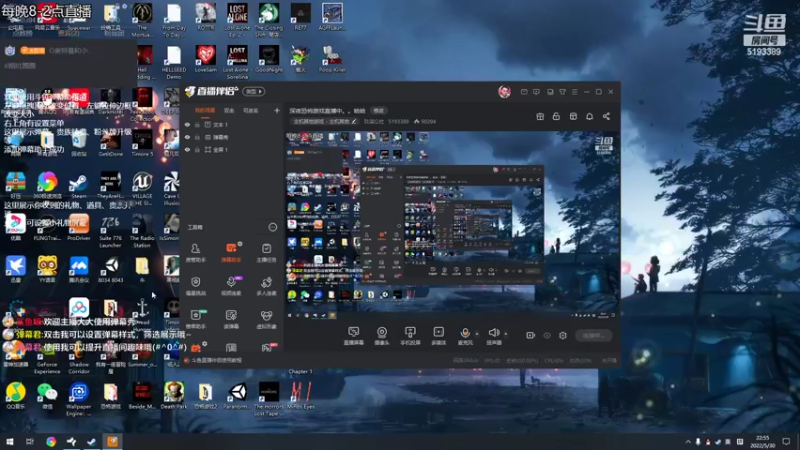Open the Death Park desktop shortcut
The width and height of the screenshot is (800, 450).
click(174, 396)
